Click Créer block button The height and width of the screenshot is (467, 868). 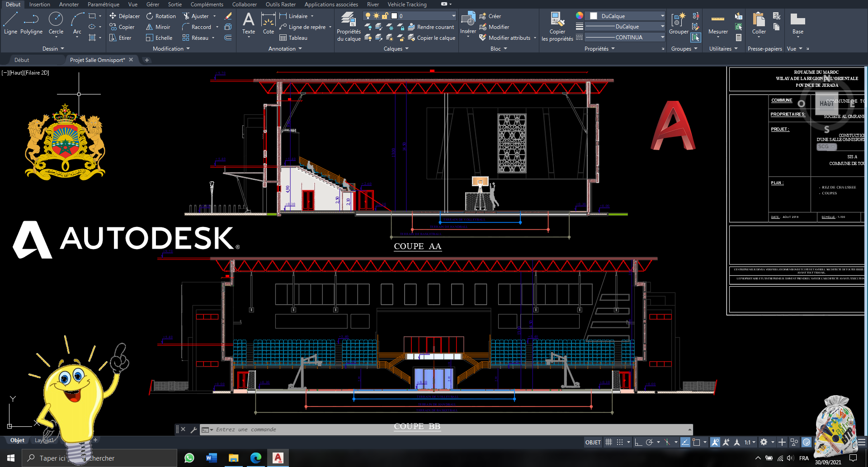[490, 16]
